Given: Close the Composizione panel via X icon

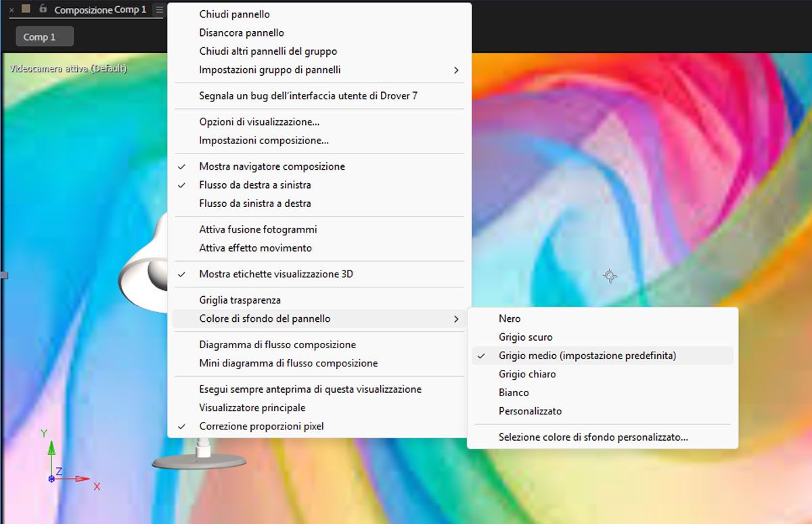Looking at the screenshot, I should point(11,10).
